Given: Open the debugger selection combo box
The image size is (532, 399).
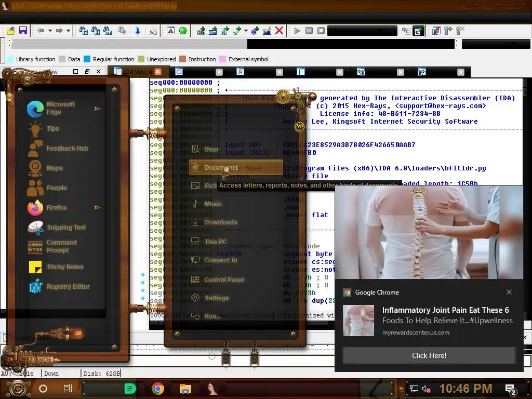Looking at the screenshot, I should pyautogui.click(x=362, y=31).
